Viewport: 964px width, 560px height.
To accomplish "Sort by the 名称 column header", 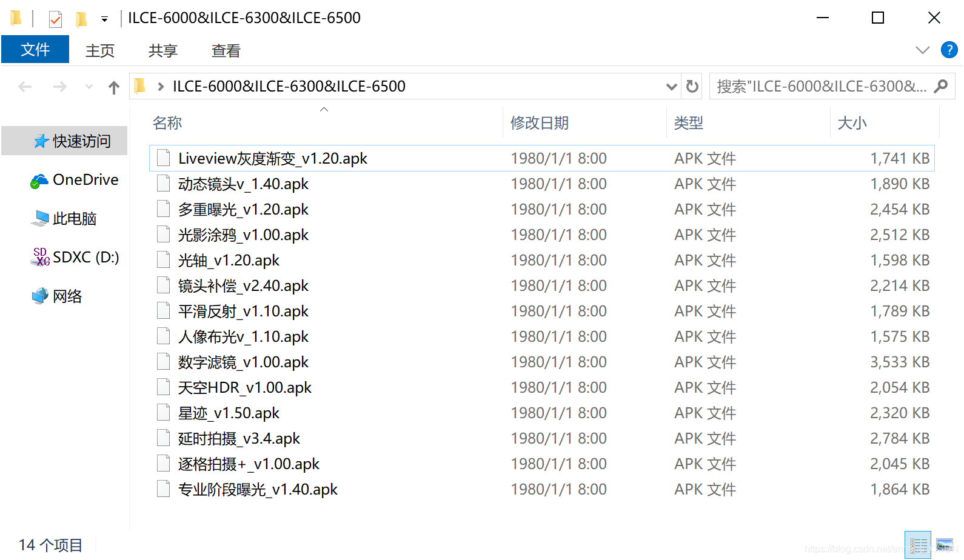I will coord(168,123).
